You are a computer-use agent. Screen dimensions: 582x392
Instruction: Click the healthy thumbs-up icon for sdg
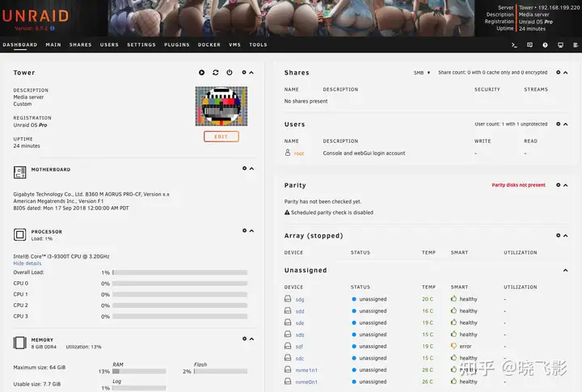click(x=453, y=298)
